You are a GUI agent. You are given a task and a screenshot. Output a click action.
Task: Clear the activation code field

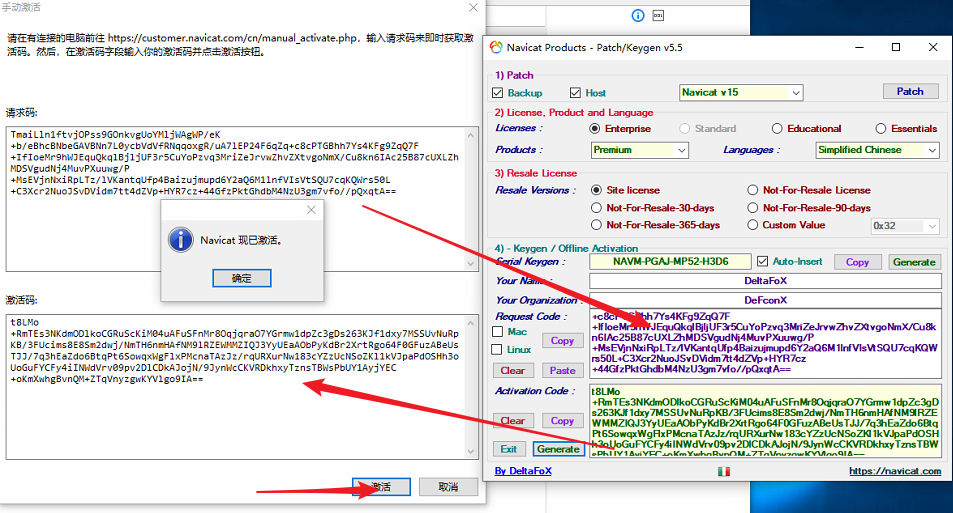(512, 421)
